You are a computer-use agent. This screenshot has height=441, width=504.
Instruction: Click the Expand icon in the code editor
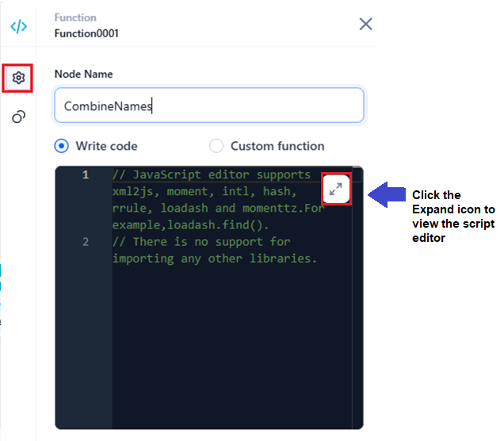(336, 189)
